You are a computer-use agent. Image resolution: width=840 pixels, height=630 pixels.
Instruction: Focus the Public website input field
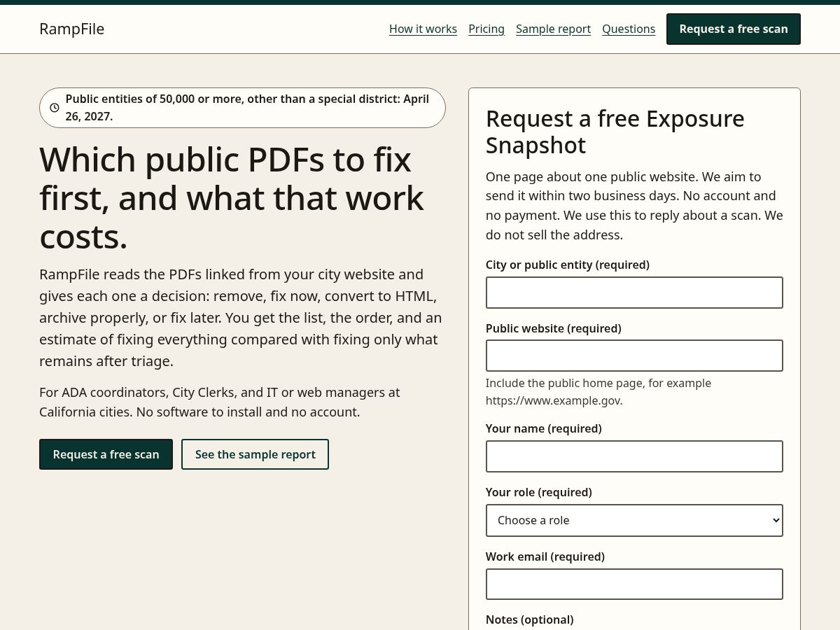(634, 356)
